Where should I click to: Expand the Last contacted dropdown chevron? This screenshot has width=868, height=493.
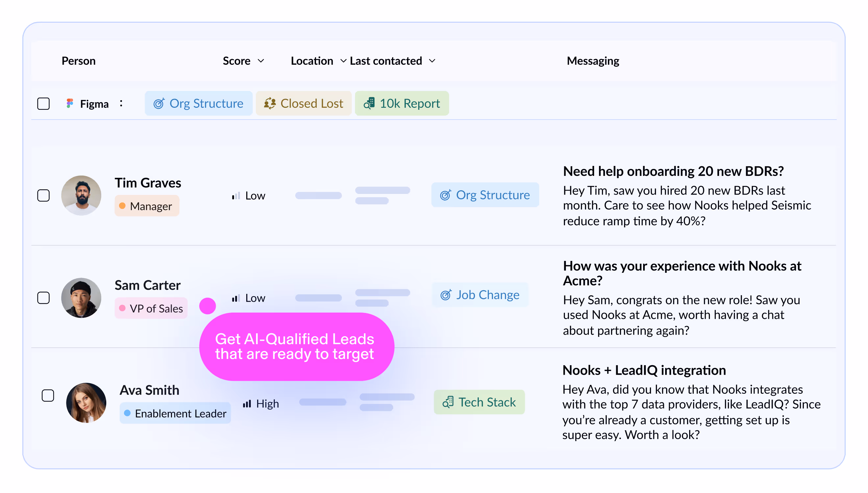pyautogui.click(x=432, y=61)
